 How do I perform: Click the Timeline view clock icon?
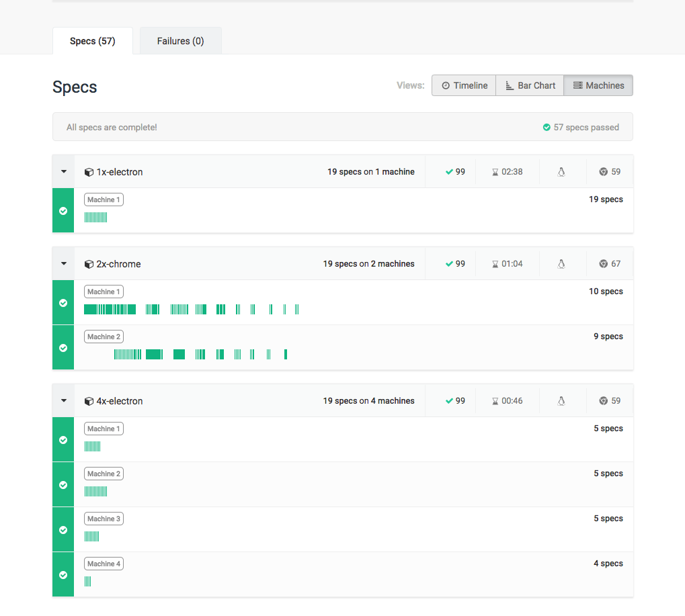[445, 85]
